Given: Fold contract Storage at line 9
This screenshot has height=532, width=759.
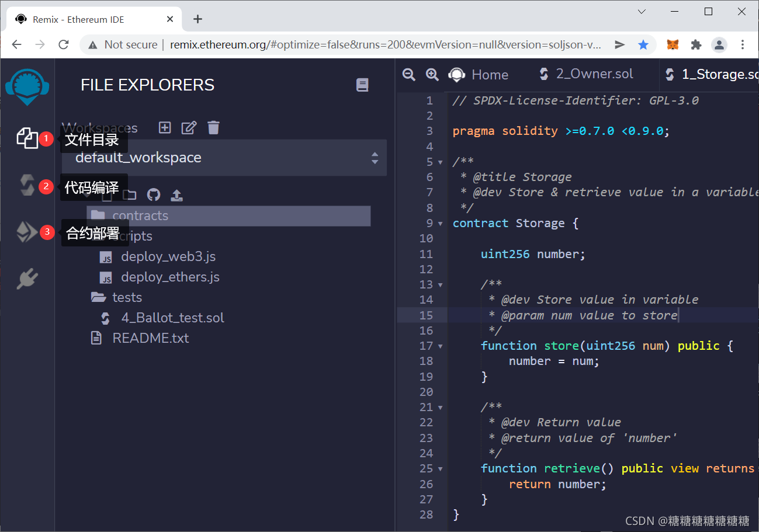Looking at the screenshot, I should click(440, 223).
